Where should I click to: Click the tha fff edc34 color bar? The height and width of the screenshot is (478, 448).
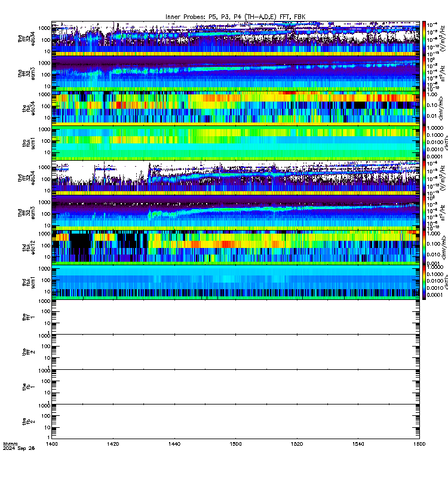pos(424,38)
